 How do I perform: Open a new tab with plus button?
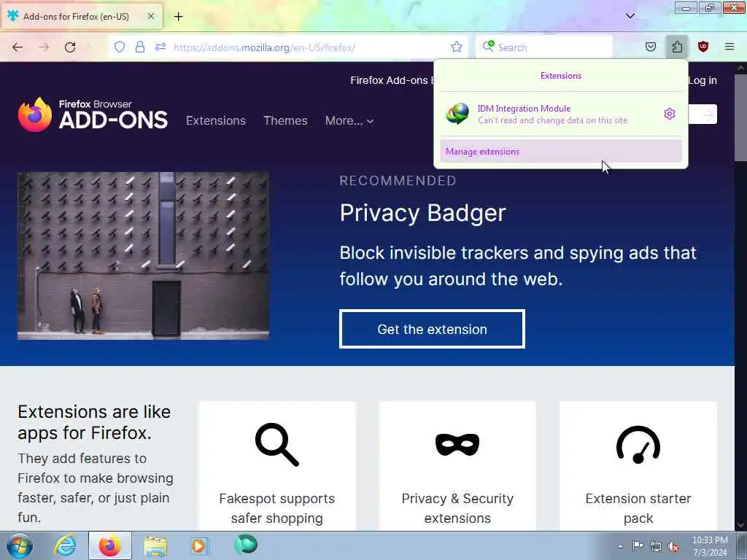(178, 17)
